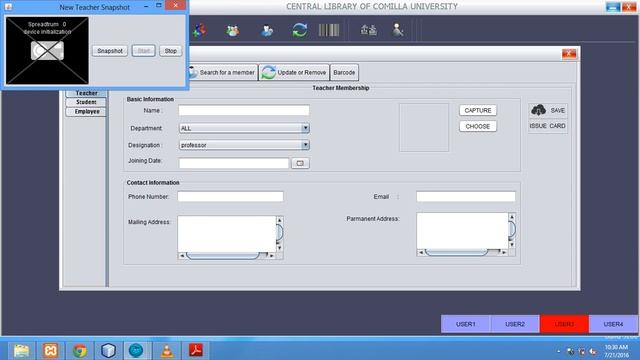The image size is (640, 360).
Task: Click the green-blue refresh arrows toolbar icon
Action: (x=300, y=31)
